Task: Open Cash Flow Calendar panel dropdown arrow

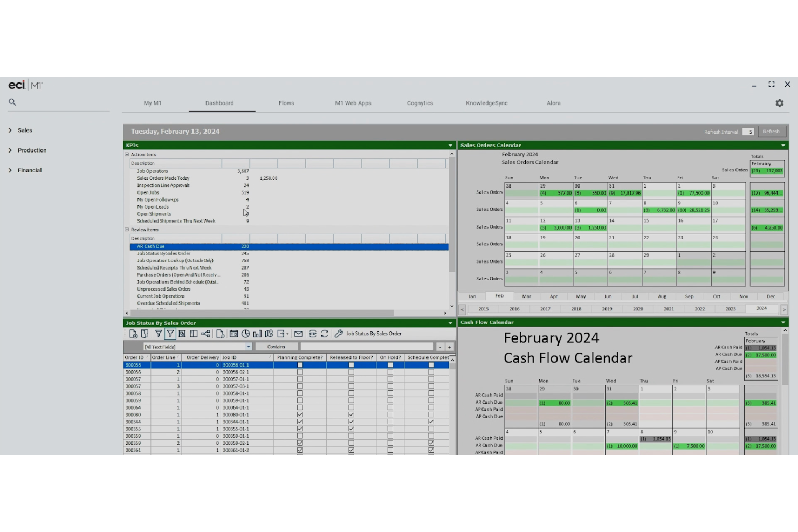Action: point(783,322)
